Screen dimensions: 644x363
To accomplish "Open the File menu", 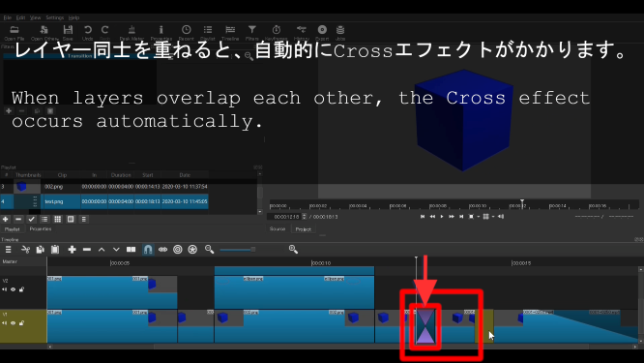I will click(x=8, y=17).
